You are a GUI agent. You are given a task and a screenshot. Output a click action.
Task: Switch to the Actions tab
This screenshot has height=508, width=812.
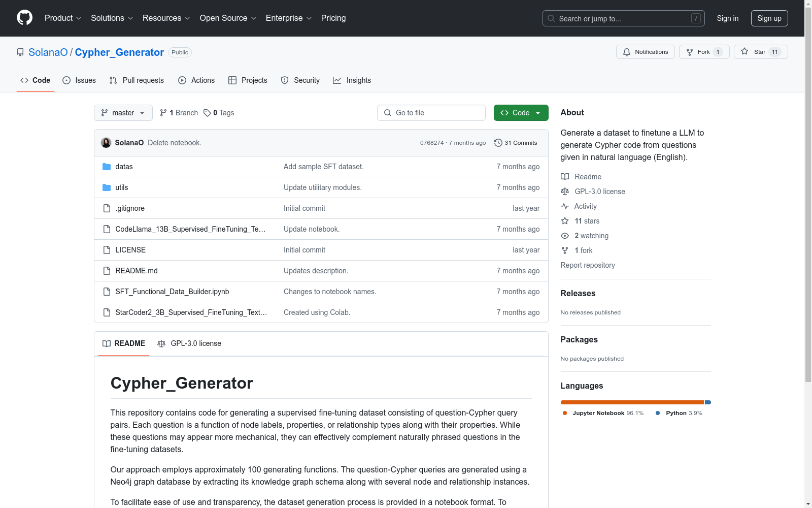[196, 80]
